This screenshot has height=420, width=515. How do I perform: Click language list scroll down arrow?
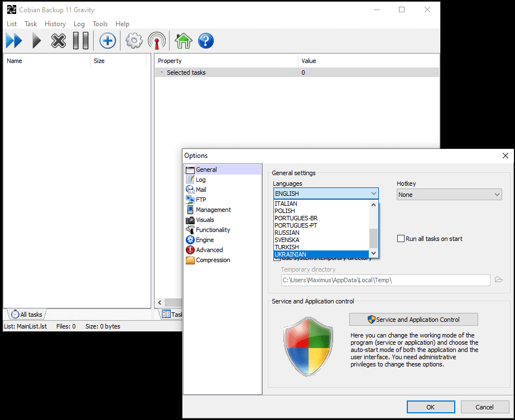373,253
